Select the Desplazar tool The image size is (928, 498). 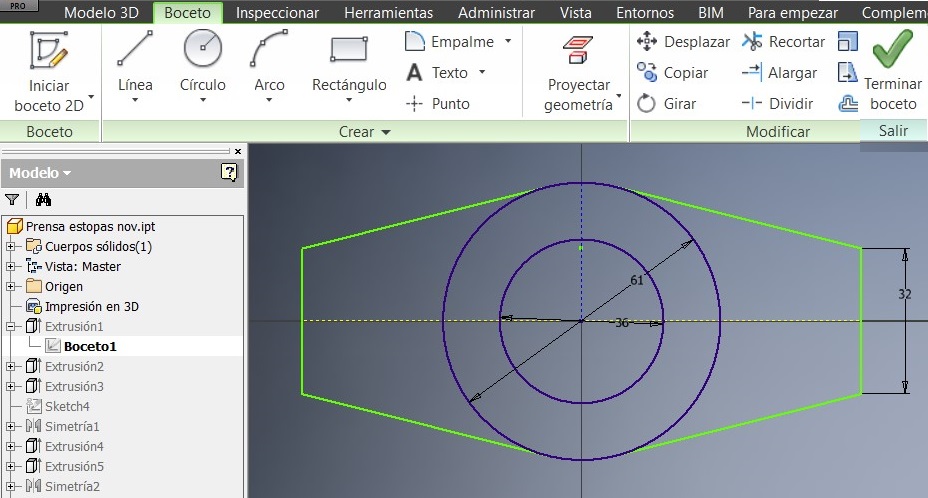(683, 41)
